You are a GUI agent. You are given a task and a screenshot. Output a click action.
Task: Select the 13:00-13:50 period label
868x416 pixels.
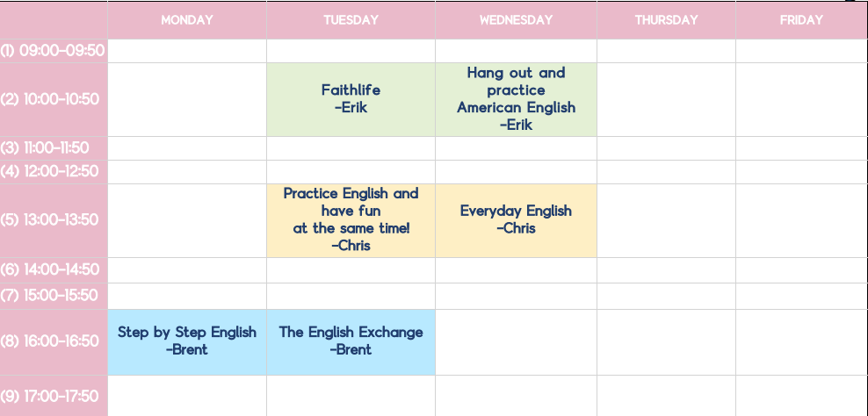[53, 219]
